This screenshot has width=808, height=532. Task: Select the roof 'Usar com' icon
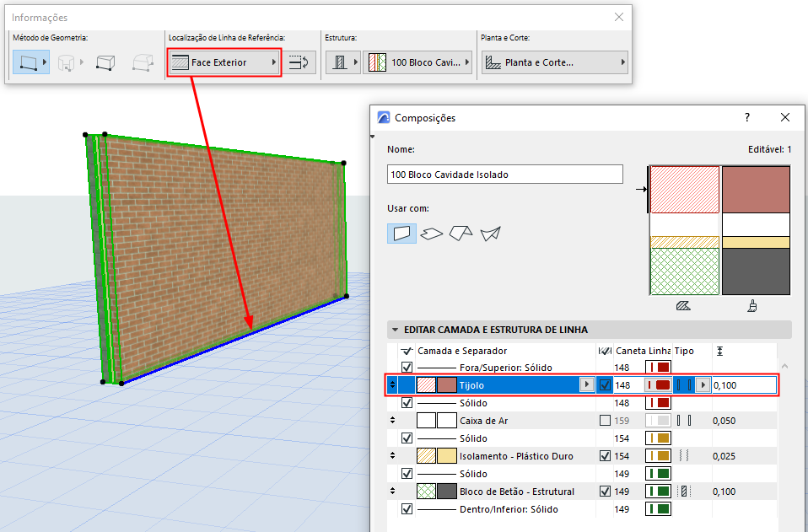click(461, 233)
